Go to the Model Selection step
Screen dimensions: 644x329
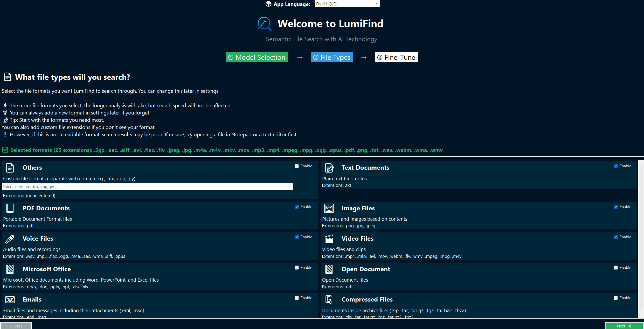click(257, 57)
